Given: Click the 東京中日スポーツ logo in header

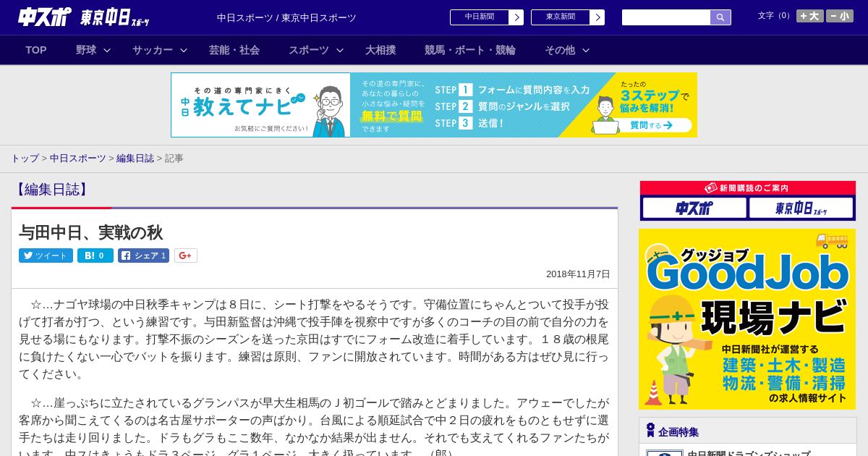Looking at the screenshot, I should point(115,17).
